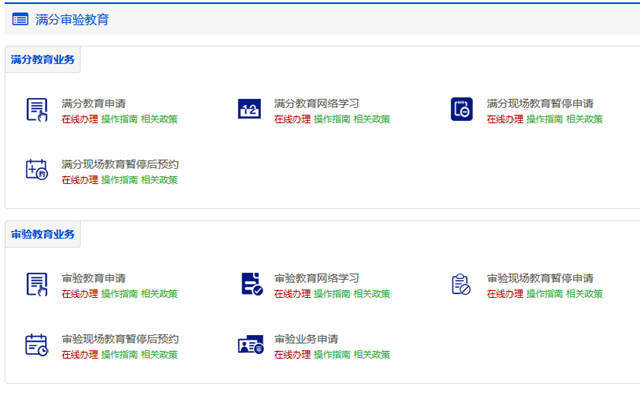Open 操作指南 under 审验现场教育暂停后预约
Viewport: 640px width, 398px height.
pyautogui.click(x=119, y=355)
